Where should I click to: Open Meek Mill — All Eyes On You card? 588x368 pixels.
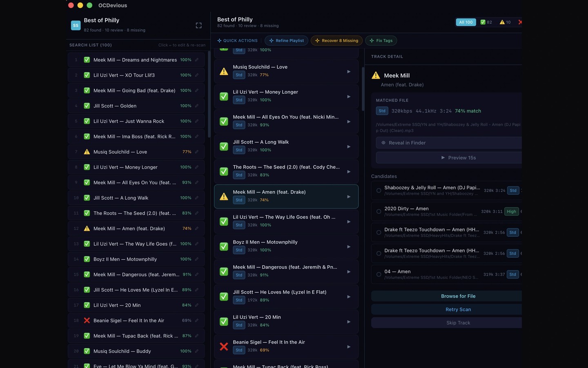tap(286, 121)
